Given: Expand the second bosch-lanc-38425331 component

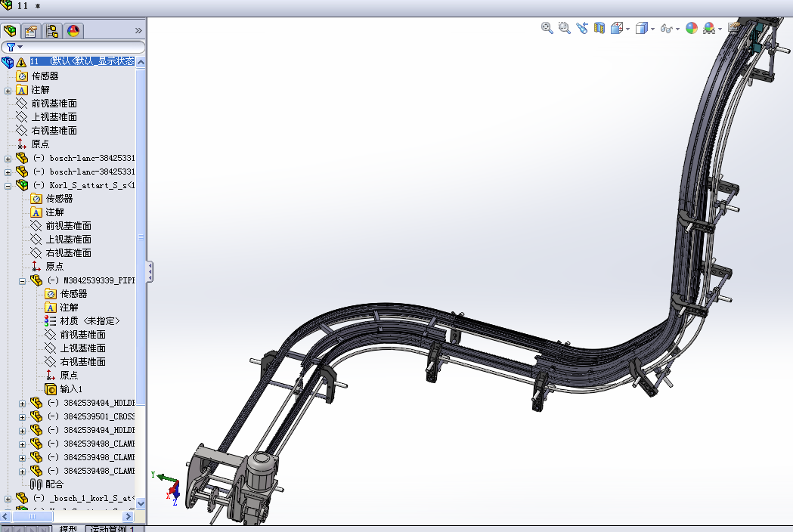Looking at the screenshot, I should [x=8, y=172].
